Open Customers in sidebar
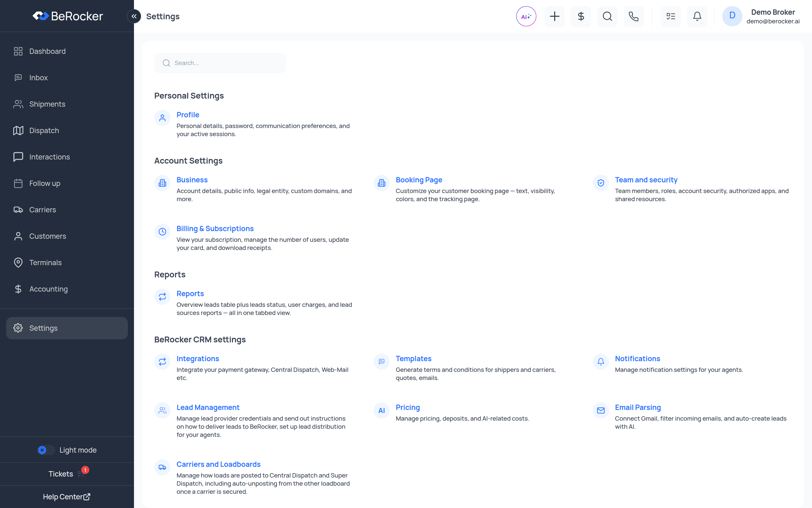 [x=67, y=236]
